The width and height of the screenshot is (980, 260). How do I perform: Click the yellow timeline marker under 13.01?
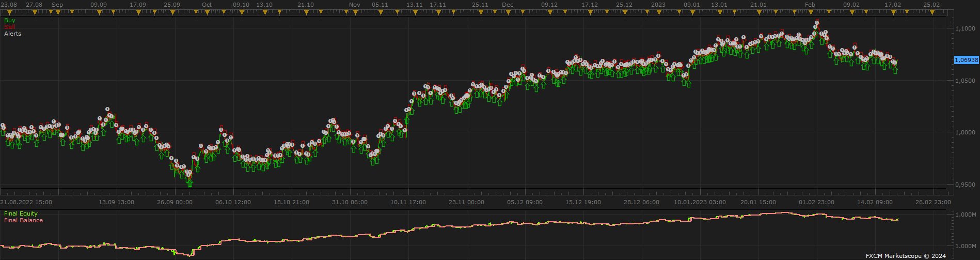tap(719, 12)
